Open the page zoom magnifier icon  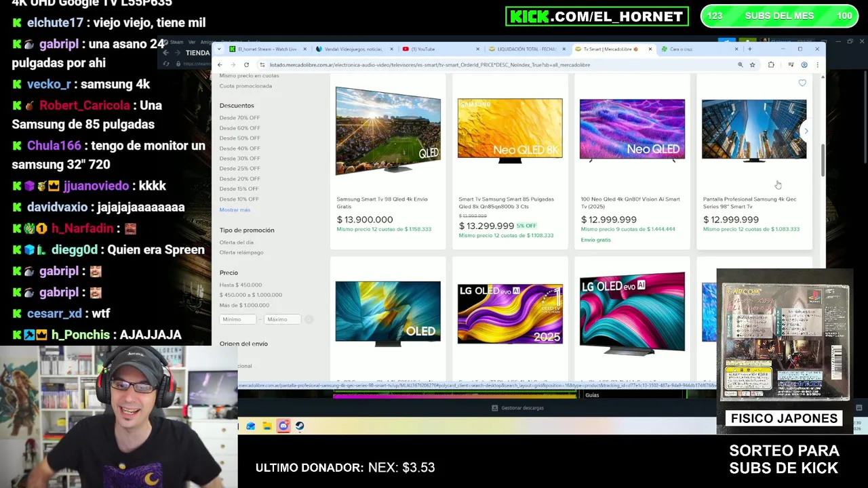point(740,65)
